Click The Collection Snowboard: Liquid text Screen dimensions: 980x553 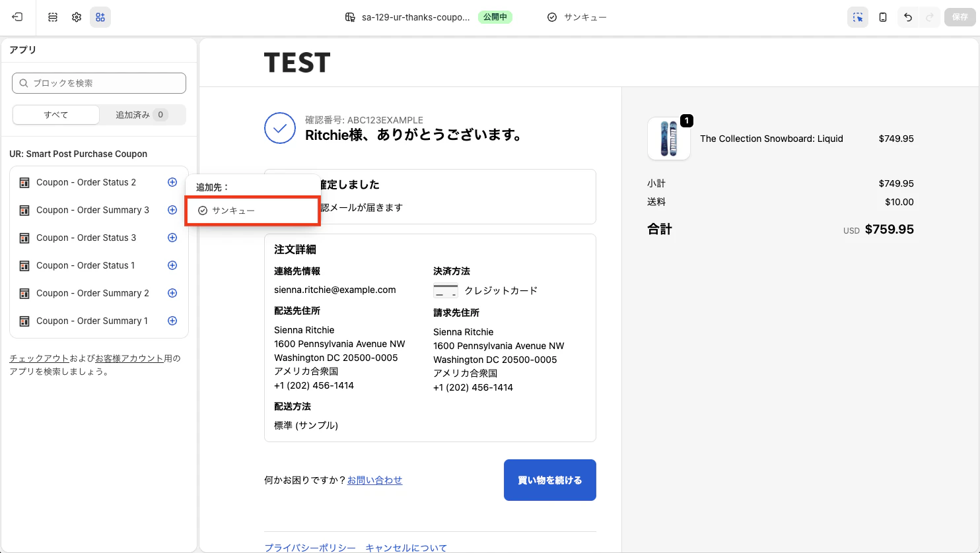tap(771, 139)
